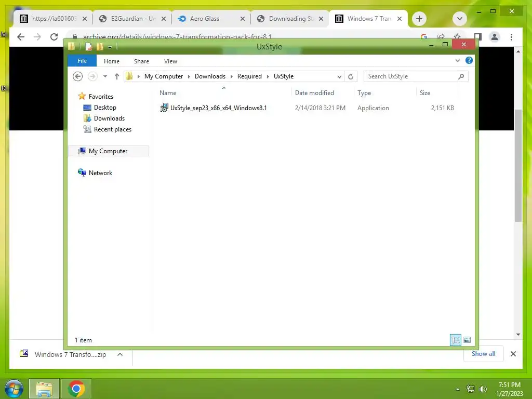
Task: Select the UxStyle_sep23_x86_x64_Windows8.1 file
Action: 219,108
